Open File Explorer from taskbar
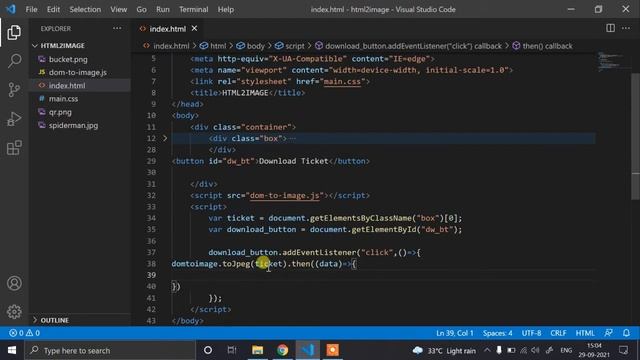Image resolution: width=640 pixels, height=360 pixels. (257, 350)
